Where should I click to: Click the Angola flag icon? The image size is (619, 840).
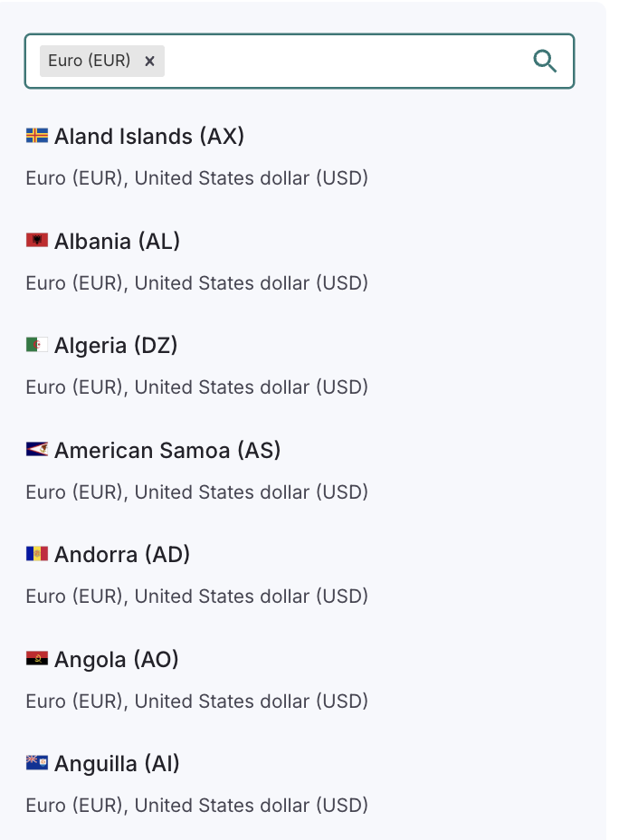(x=35, y=659)
